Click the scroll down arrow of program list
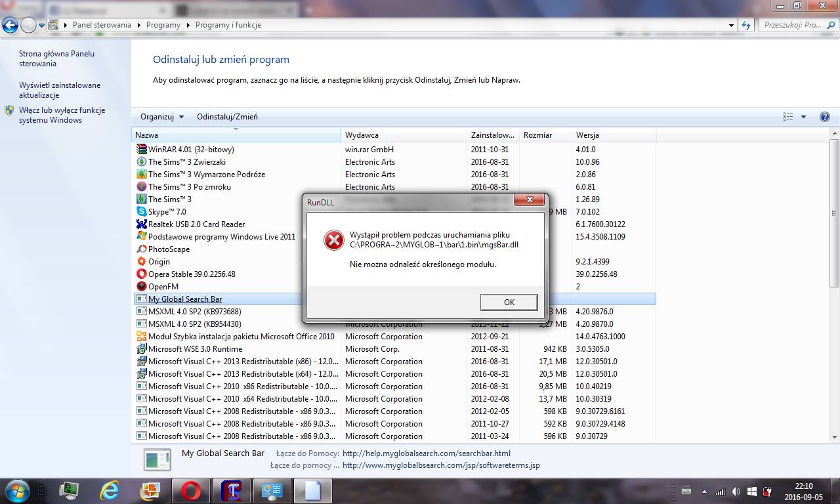Screen dimensions: 840x504 (834, 437)
